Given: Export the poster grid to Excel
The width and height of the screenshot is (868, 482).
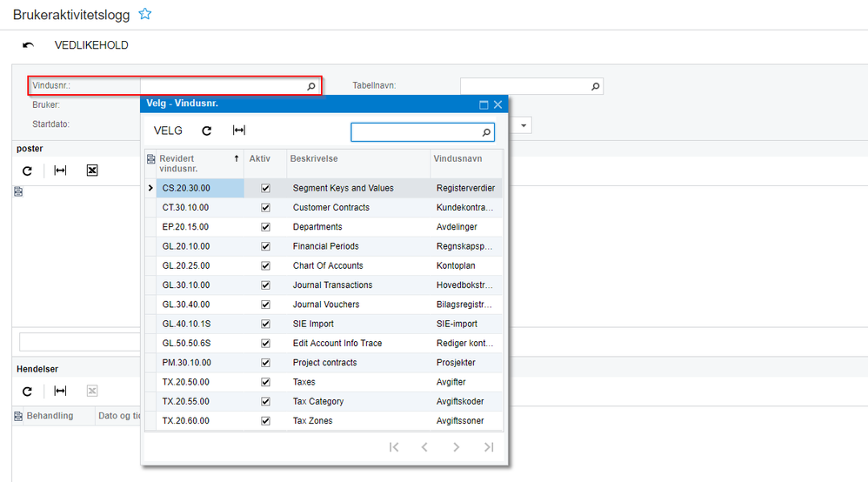Looking at the screenshot, I should (x=92, y=170).
